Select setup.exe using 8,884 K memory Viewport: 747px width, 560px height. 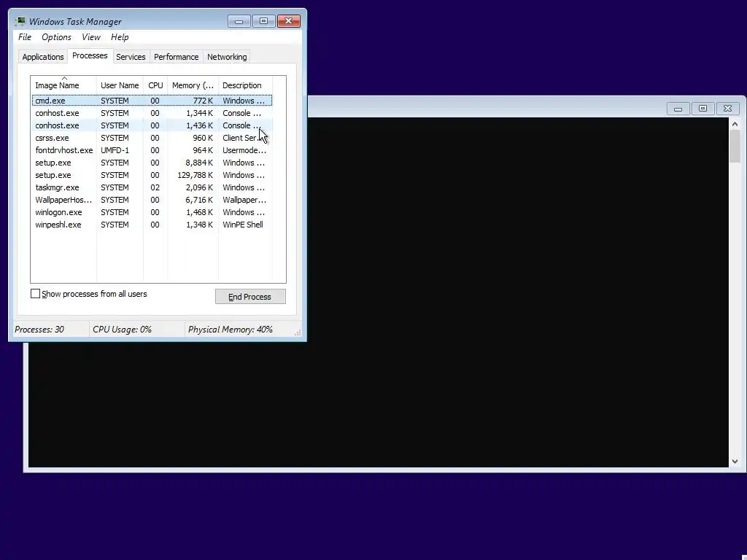tap(152, 163)
